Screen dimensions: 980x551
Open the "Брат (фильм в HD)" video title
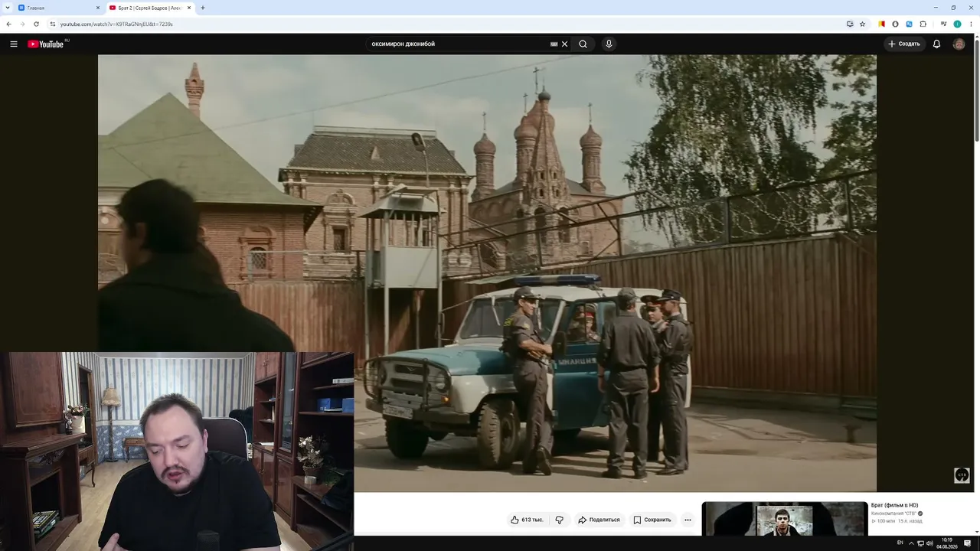click(x=894, y=505)
